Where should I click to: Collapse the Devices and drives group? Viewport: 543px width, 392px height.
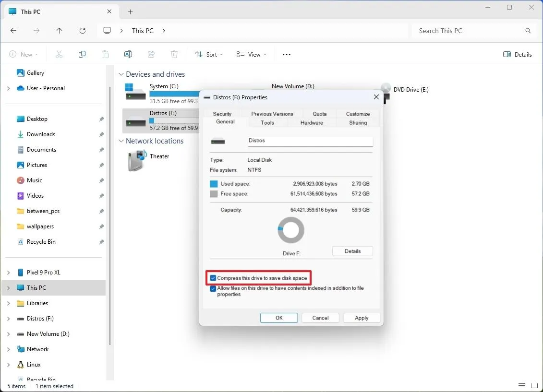[121, 74]
